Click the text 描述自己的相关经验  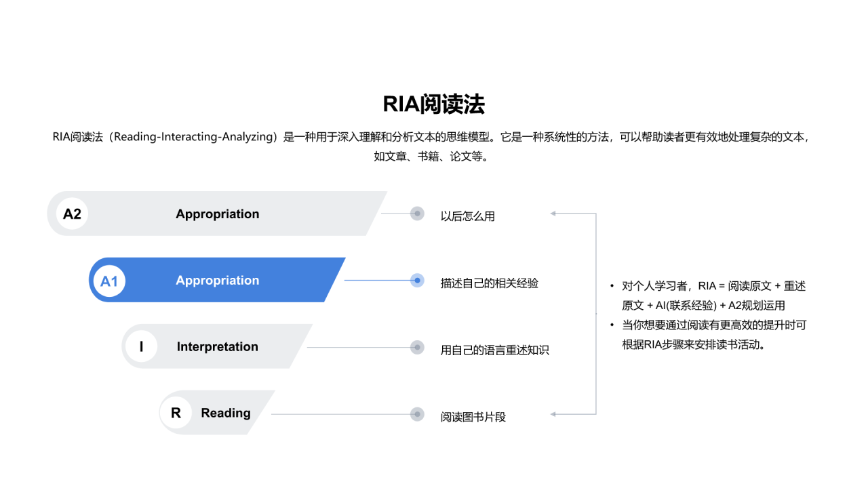tap(489, 283)
